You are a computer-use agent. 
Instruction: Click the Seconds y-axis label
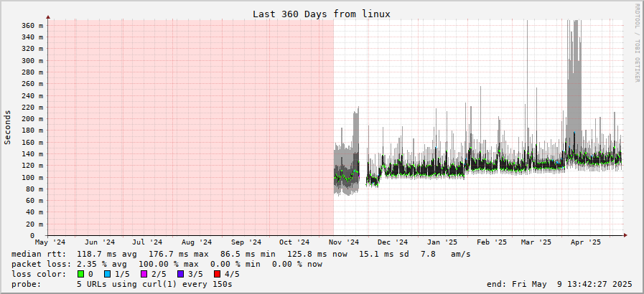[7, 127]
